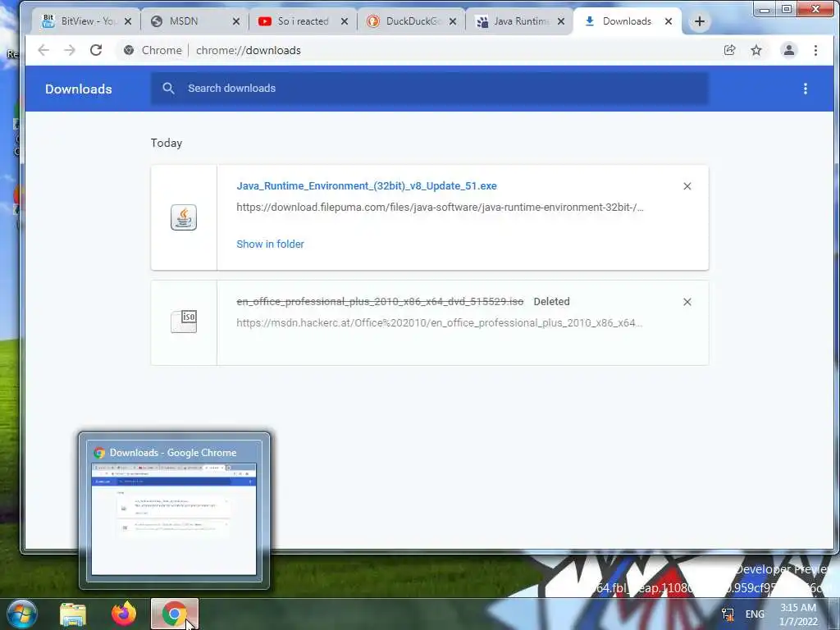Close the BitView tab
840x630 pixels.
point(127,21)
